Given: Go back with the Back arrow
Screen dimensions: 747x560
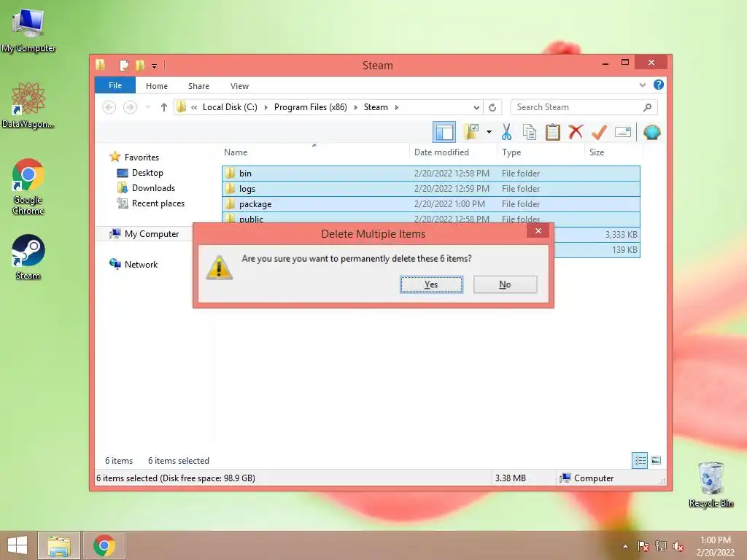Looking at the screenshot, I should pos(109,107).
